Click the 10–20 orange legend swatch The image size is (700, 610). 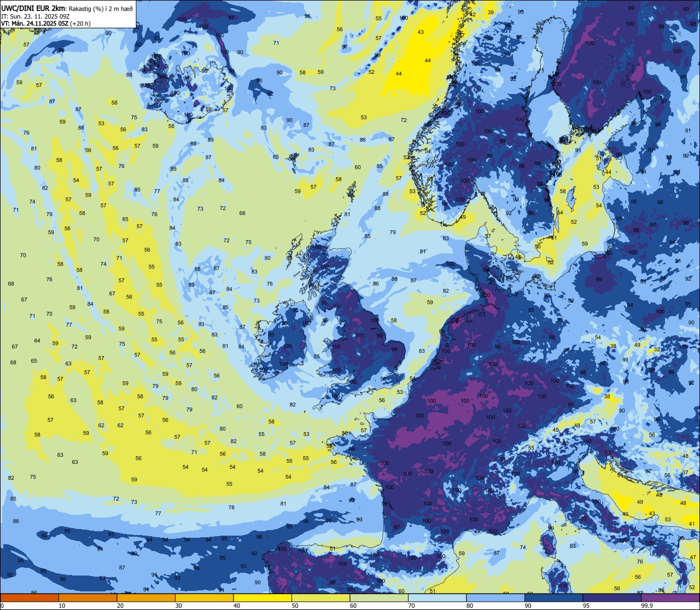click(87, 597)
